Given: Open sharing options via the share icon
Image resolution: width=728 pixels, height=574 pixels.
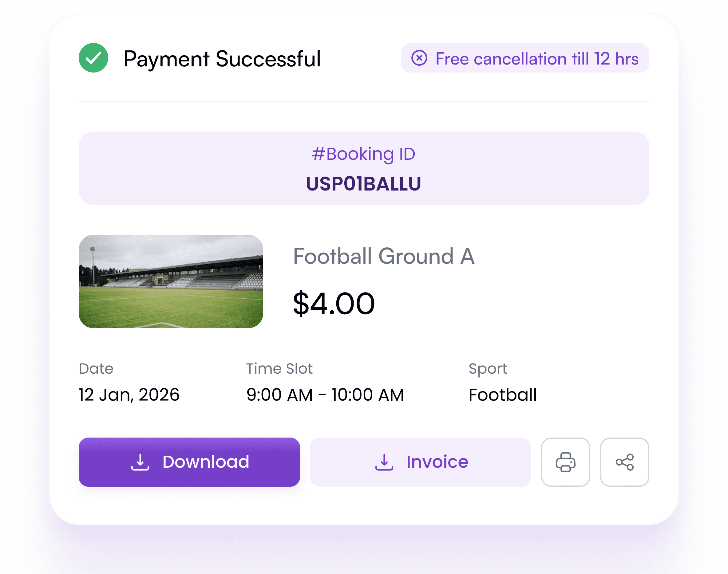Looking at the screenshot, I should (x=625, y=462).
